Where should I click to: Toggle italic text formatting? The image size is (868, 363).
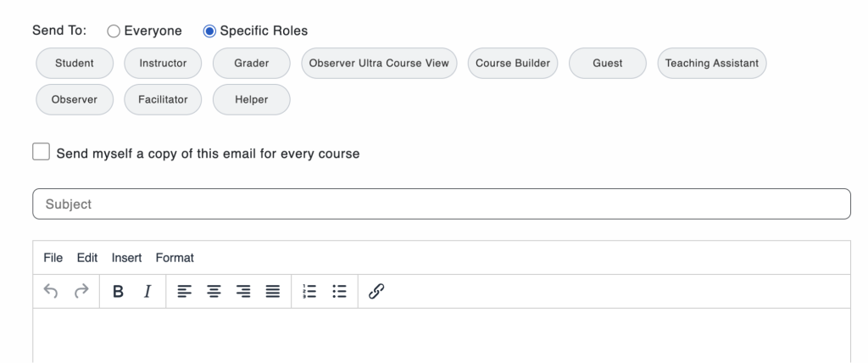[x=147, y=291]
